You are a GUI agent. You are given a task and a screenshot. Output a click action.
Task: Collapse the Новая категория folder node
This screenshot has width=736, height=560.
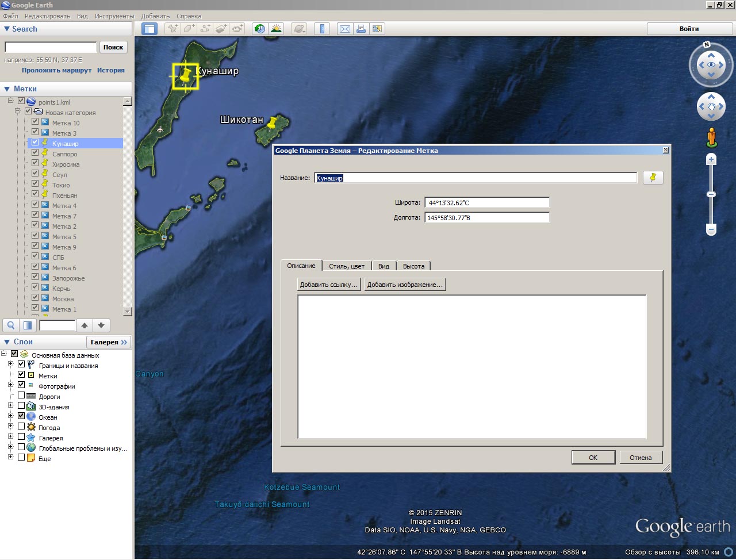18,112
